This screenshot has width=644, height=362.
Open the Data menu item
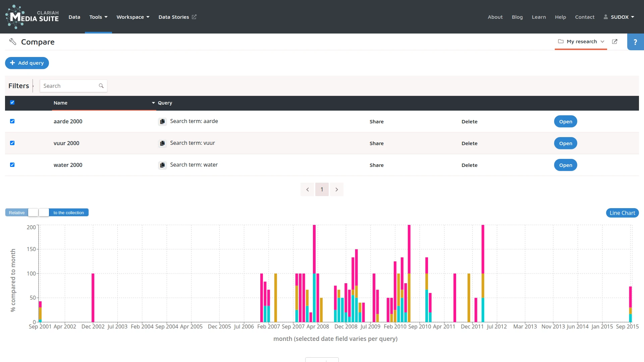[74, 17]
